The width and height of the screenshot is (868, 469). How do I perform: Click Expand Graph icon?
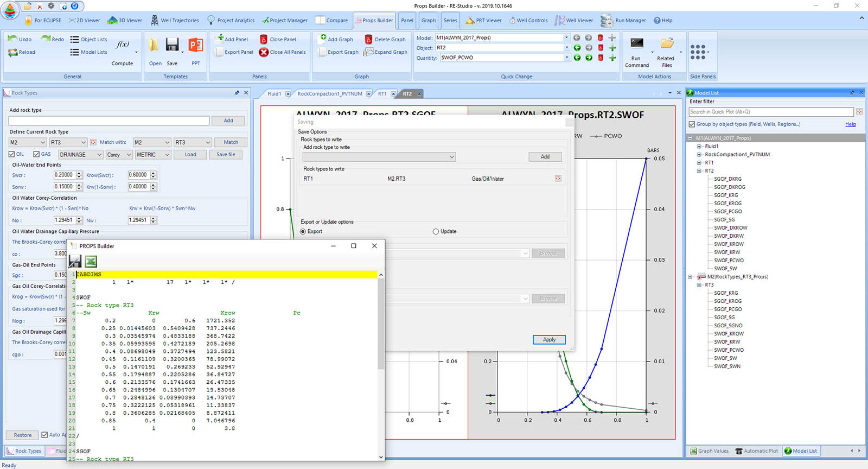point(368,52)
